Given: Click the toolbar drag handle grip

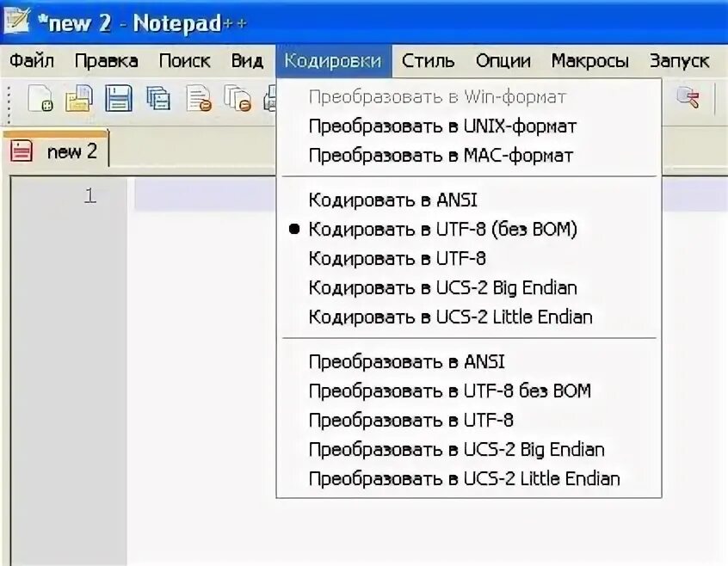Looking at the screenshot, I should click(9, 103).
